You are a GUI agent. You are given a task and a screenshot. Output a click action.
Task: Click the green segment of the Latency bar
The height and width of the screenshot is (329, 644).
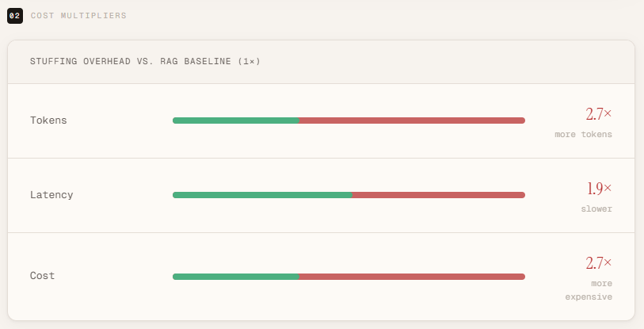click(x=261, y=195)
